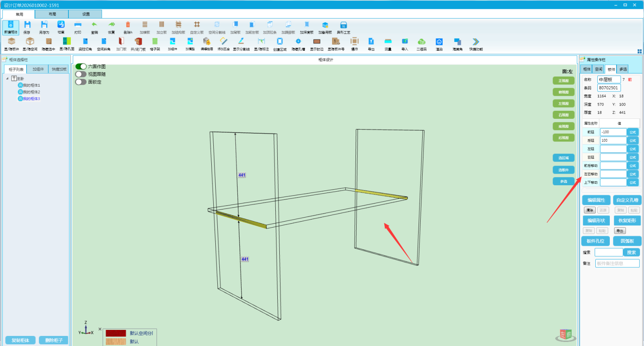Click the 二维码 QR code icon
The image size is (644, 346).
421,44
